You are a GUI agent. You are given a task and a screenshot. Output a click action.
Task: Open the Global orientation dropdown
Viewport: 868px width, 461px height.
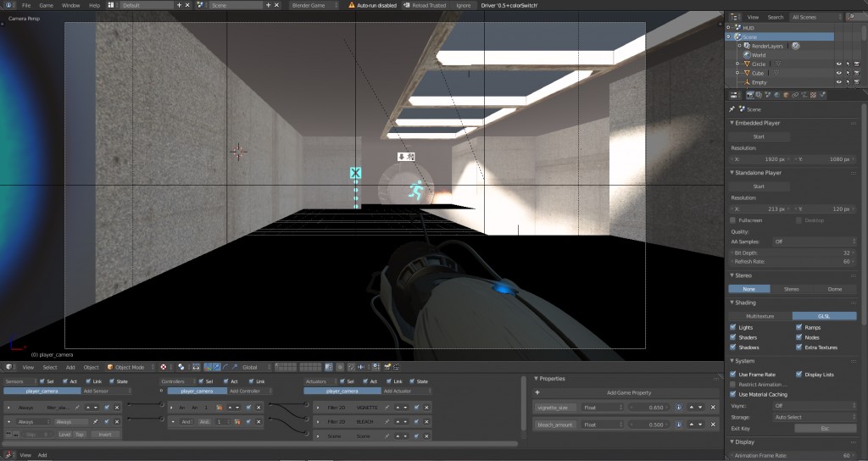pyautogui.click(x=256, y=367)
